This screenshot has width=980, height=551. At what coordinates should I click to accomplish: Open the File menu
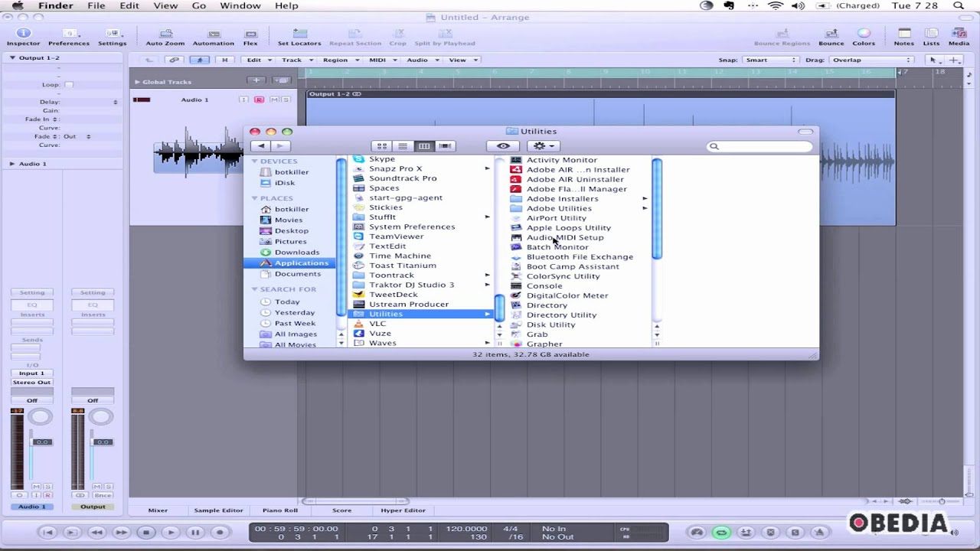coord(96,5)
